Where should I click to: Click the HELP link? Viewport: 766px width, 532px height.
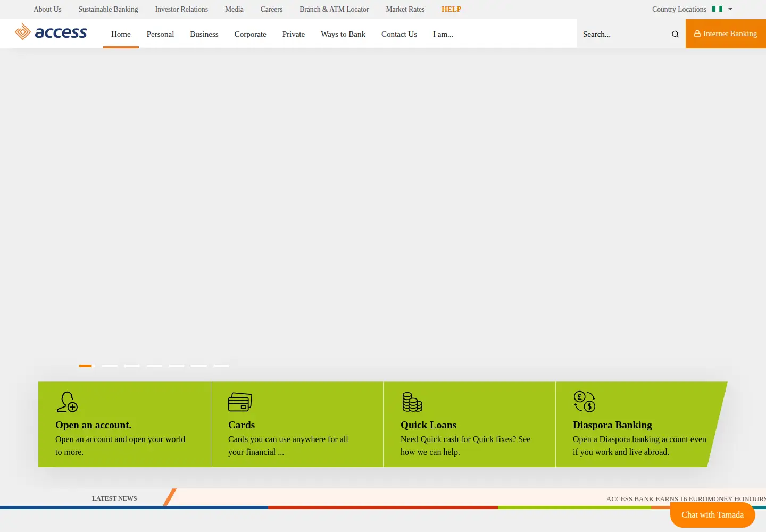pyautogui.click(x=451, y=9)
